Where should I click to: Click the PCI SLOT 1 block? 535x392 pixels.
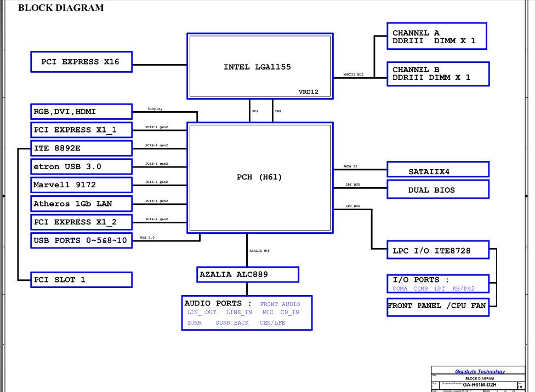[81, 280]
